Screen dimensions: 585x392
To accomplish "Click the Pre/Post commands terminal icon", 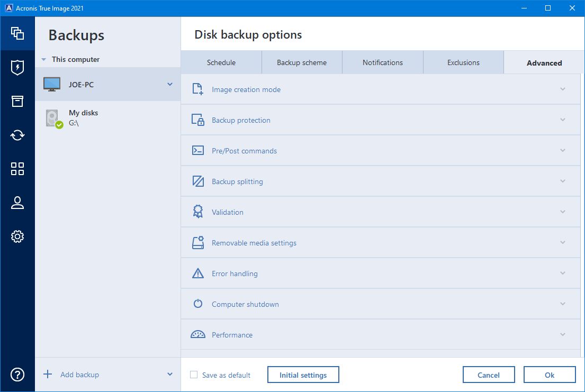I will click(x=198, y=150).
